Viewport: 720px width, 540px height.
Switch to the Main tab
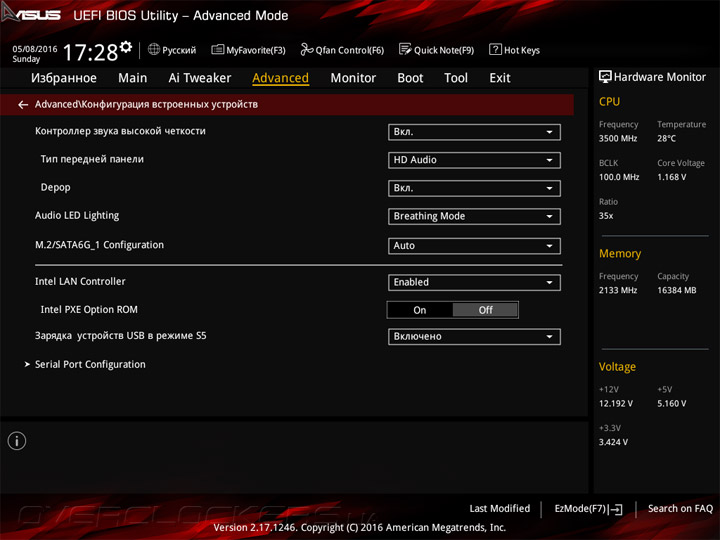tap(133, 78)
